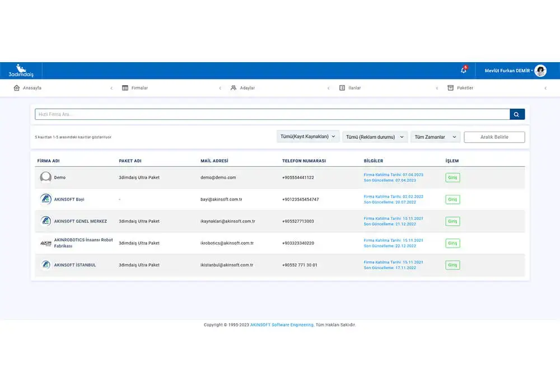Image resolution: width=560 pixels, height=392 pixels.
Task: Click the Demo row's 3dımdaiş Ultra Paket
Action: click(139, 178)
